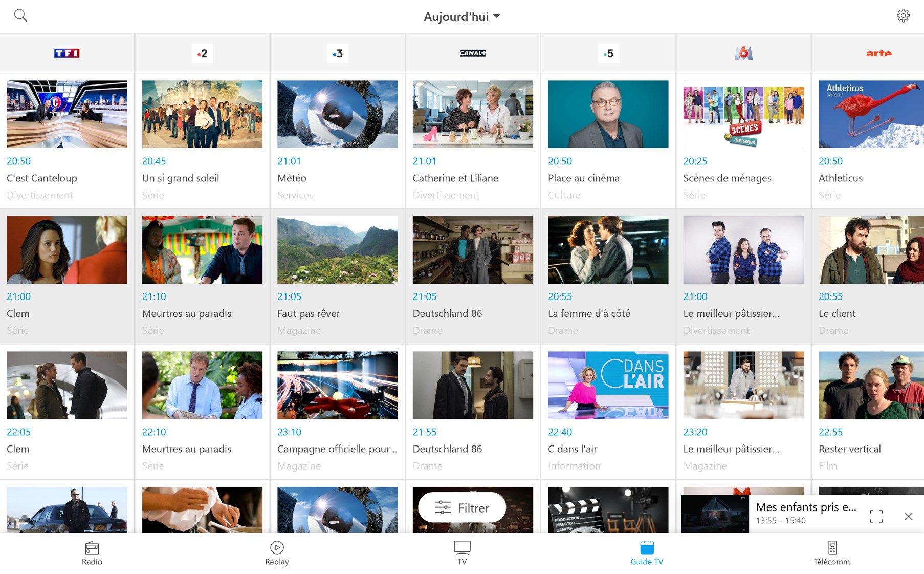This screenshot has height=574, width=924.
Task: Select the 22:40 time on France 5
Action: [560, 432]
